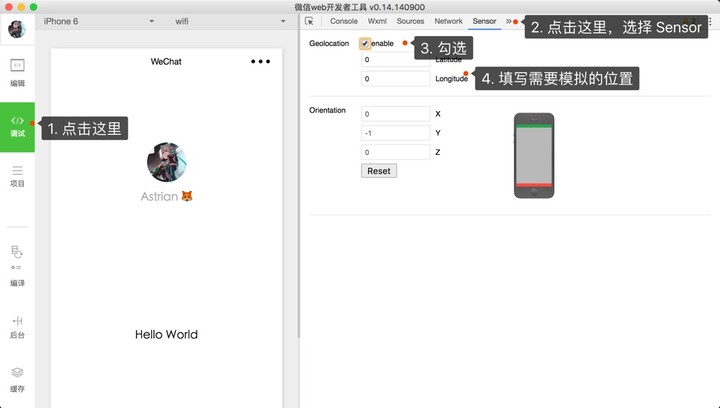Switch to the Network tab
Viewport: 720px width, 408px height.
(x=448, y=21)
